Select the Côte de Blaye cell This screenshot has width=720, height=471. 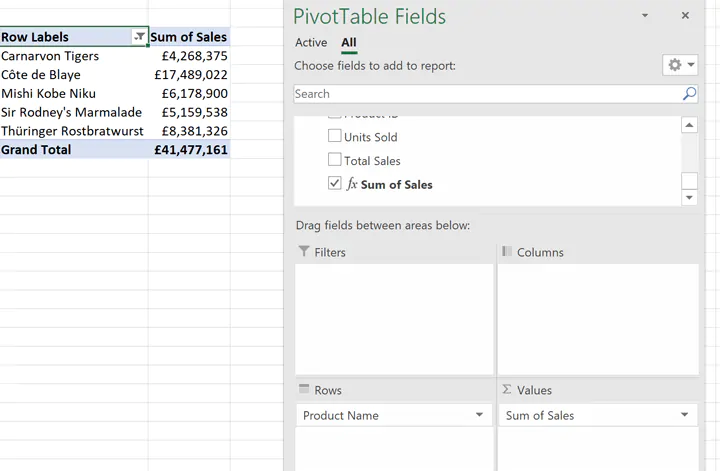[74, 75]
